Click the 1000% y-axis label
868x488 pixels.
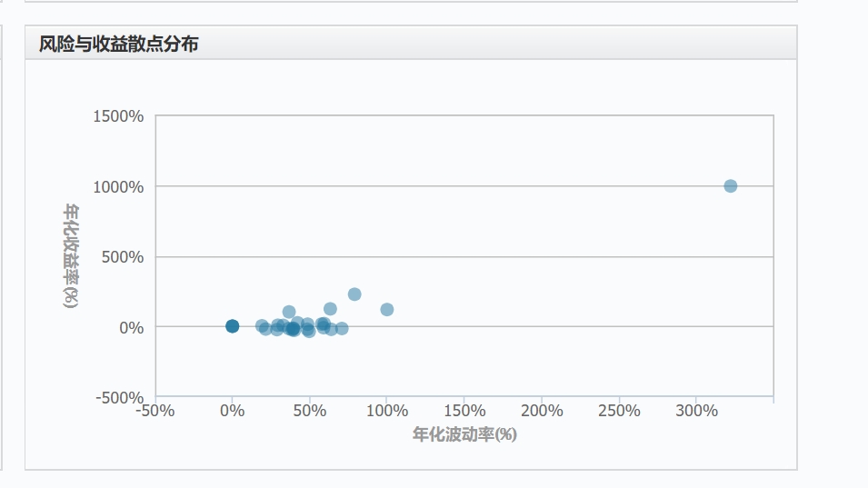click(118, 187)
